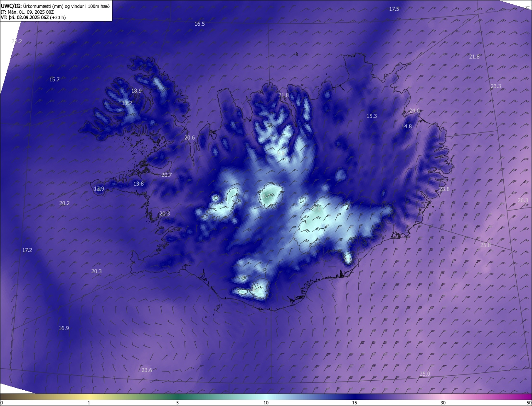
Task: Click the 25.0 value label
Action: point(425,374)
